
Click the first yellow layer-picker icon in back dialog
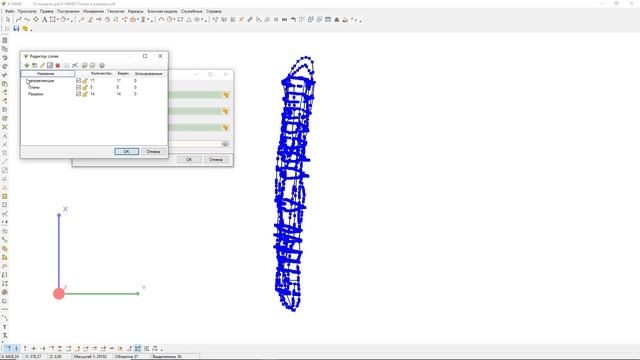(x=225, y=95)
